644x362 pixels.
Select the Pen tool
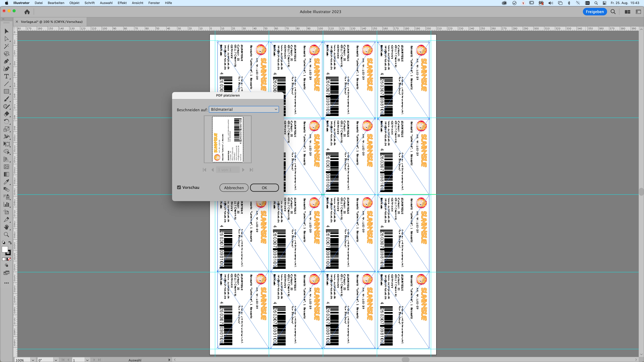6,61
